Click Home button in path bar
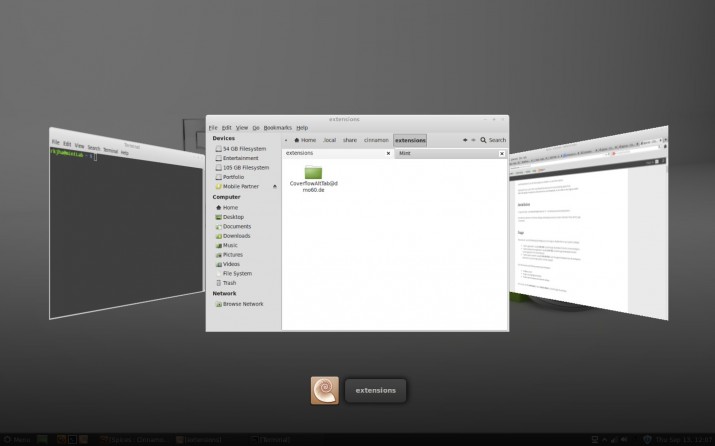Screen dimensions: 715x446 pyautogui.click(x=304, y=140)
